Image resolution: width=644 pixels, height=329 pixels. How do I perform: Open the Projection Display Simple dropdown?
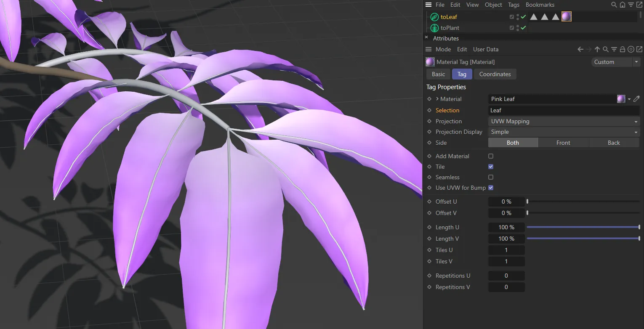pos(564,132)
